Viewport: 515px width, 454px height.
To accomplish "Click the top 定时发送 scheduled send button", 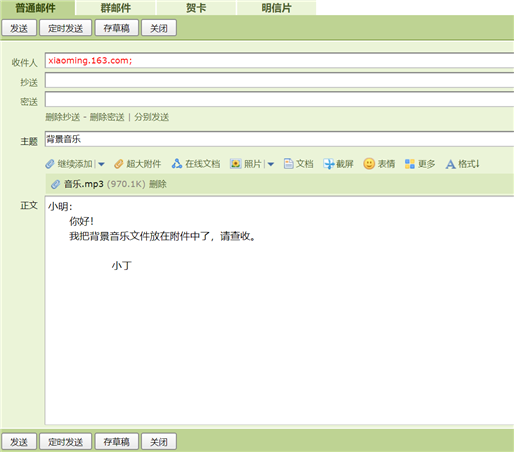I will pyautogui.click(x=65, y=28).
